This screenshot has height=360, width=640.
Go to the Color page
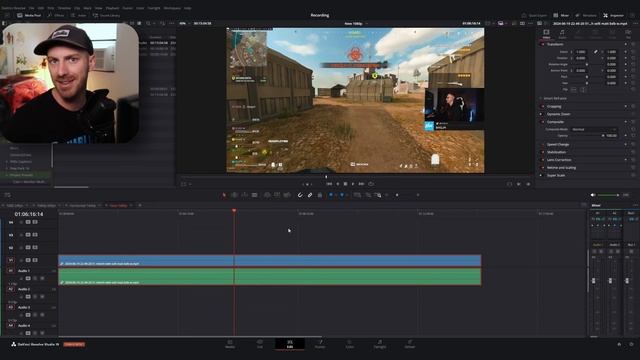click(350, 344)
